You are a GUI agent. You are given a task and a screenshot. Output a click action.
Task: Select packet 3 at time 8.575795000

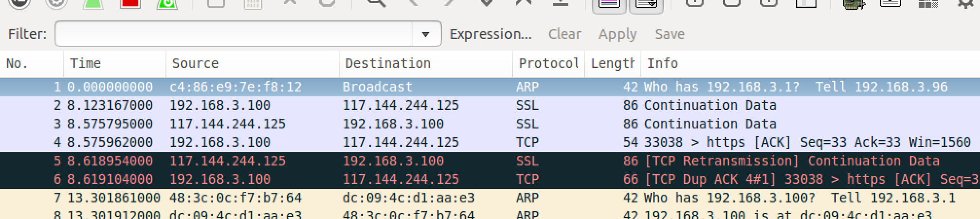click(x=490, y=124)
